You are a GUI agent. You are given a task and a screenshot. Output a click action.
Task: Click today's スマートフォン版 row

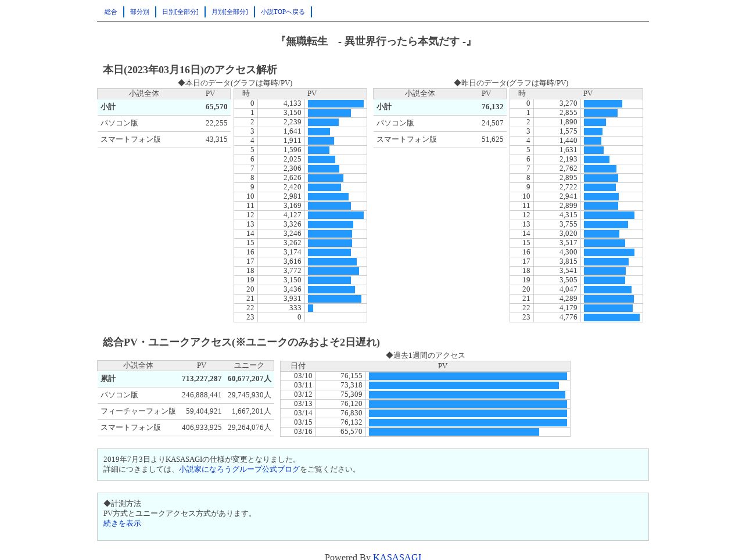pyautogui.click(x=164, y=139)
